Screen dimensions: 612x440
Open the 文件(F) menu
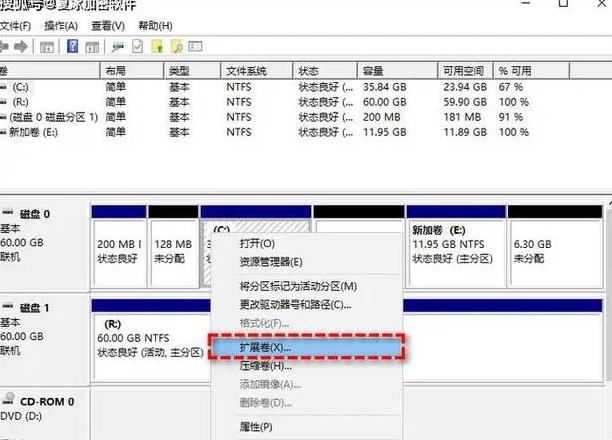click(x=15, y=26)
